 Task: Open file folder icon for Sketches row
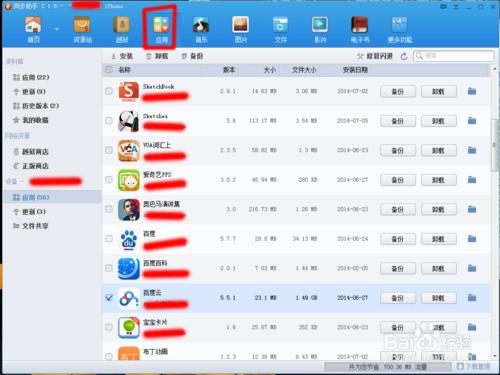point(472,121)
